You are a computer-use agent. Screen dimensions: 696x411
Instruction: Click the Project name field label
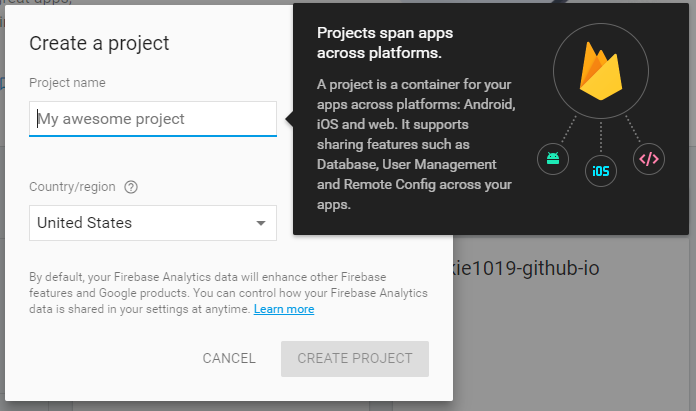[x=67, y=83]
